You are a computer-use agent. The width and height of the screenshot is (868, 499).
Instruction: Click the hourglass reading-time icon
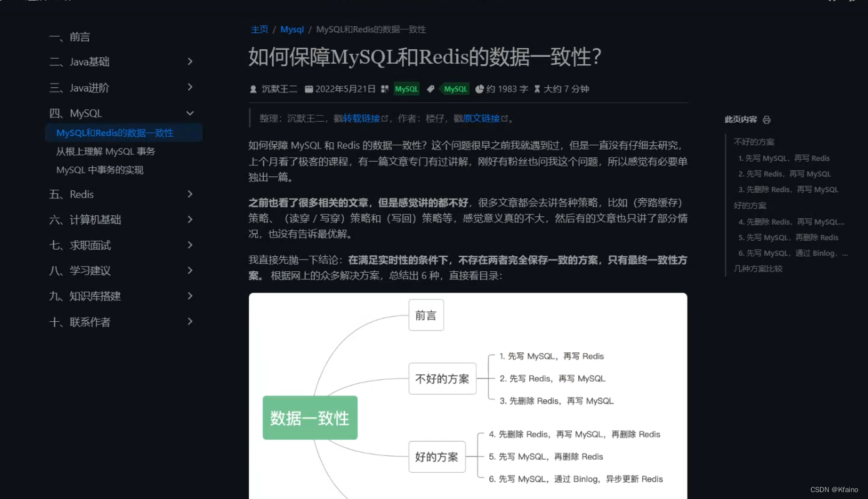[537, 89]
